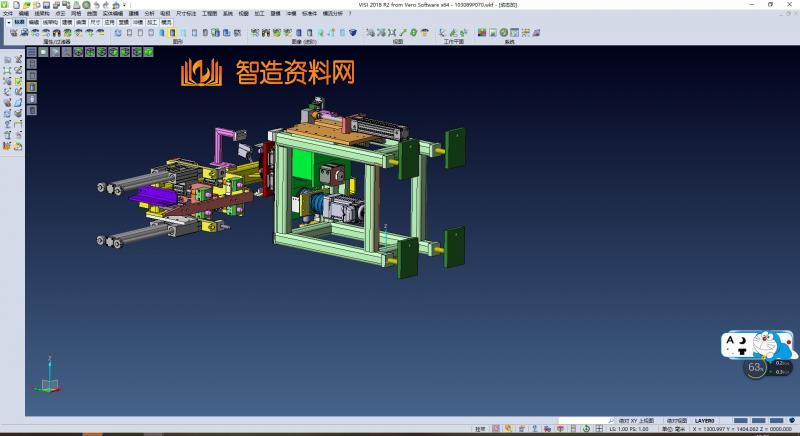Toggle the yellow highlighted icon in left toolbar

pos(32,87)
